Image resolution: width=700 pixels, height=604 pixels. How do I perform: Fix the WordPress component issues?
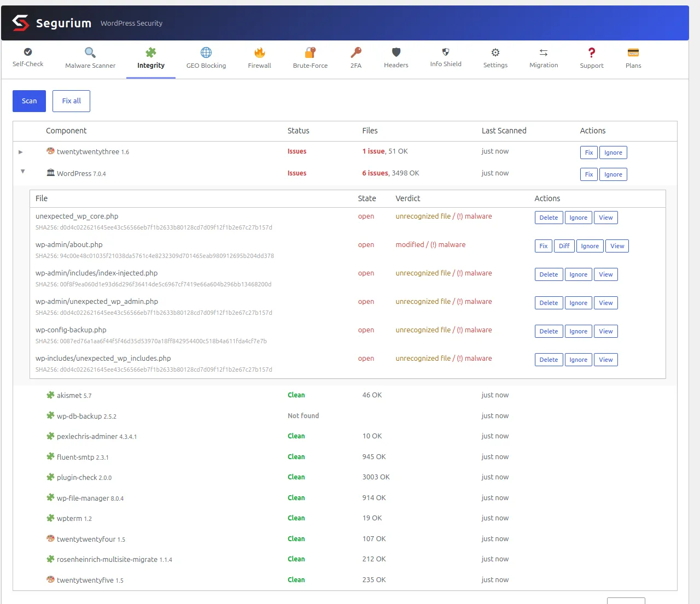(x=589, y=174)
